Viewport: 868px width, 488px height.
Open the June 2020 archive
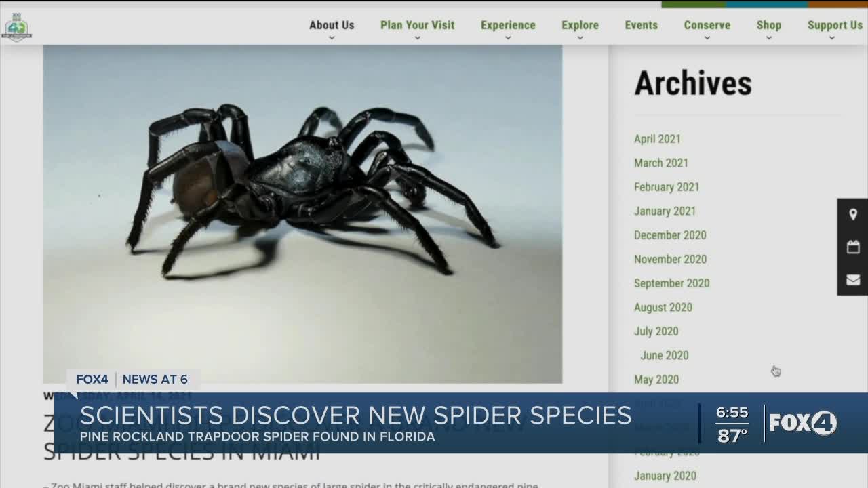[665, 355]
